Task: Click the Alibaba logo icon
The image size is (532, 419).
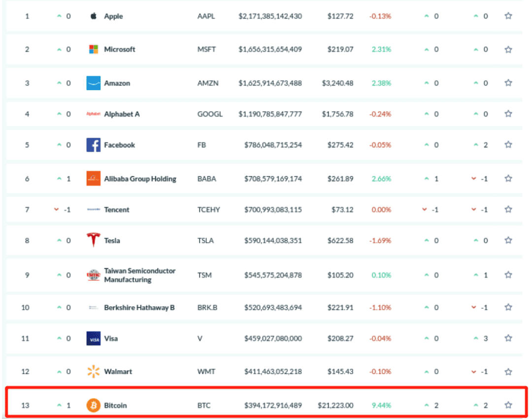Action: pyautogui.click(x=93, y=179)
